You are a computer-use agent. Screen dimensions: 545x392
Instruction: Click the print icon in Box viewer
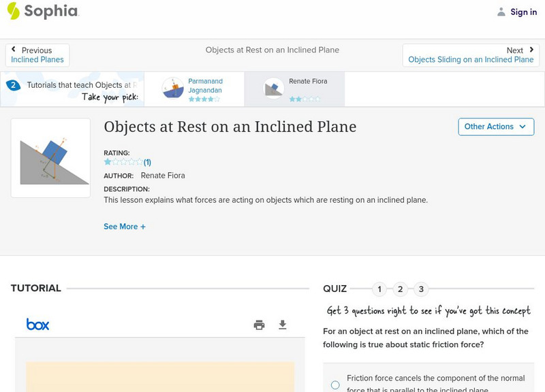[x=259, y=325]
